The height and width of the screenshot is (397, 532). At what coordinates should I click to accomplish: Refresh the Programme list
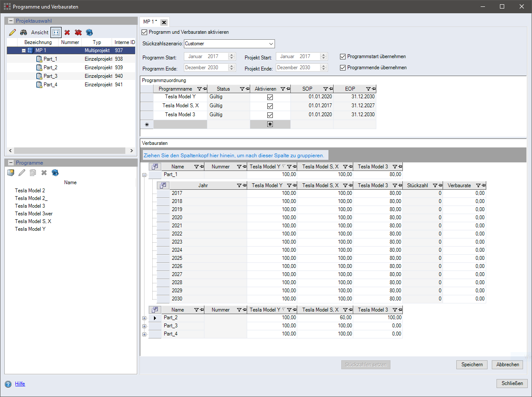coord(55,173)
